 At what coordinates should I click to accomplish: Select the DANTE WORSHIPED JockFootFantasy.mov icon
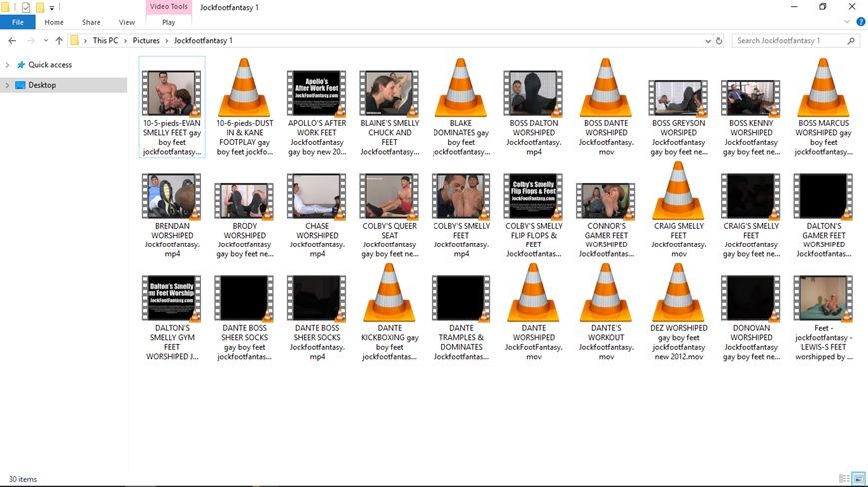[533, 293]
